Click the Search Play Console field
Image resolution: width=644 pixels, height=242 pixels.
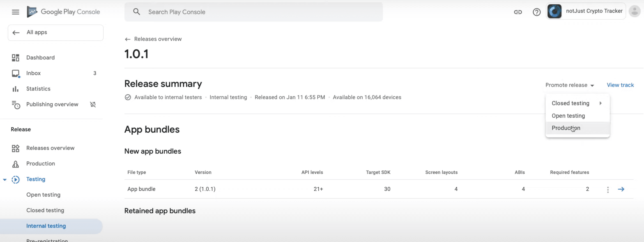[253, 12]
